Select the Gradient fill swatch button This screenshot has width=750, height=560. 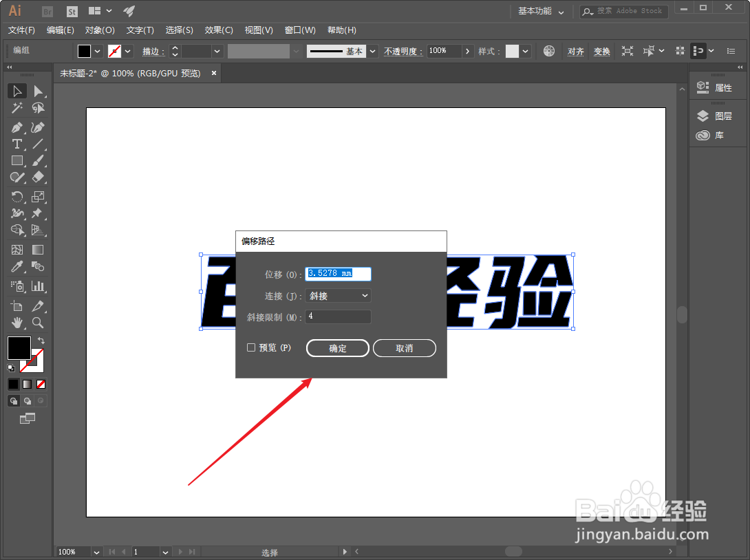pyautogui.click(x=28, y=384)
